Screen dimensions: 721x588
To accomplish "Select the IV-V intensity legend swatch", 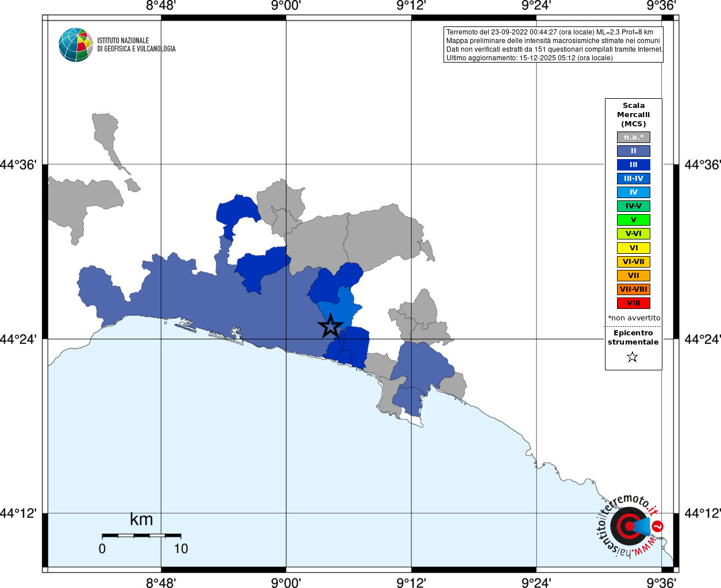I will tap(634, 206).
